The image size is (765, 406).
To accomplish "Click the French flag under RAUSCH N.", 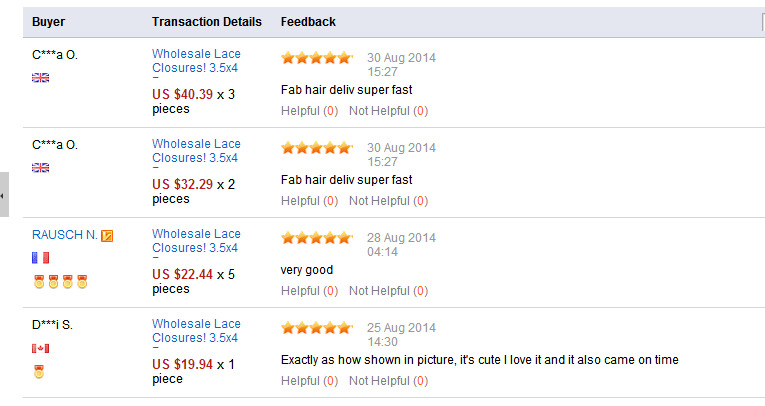I will pyautogui.click(x=40, y=258).
